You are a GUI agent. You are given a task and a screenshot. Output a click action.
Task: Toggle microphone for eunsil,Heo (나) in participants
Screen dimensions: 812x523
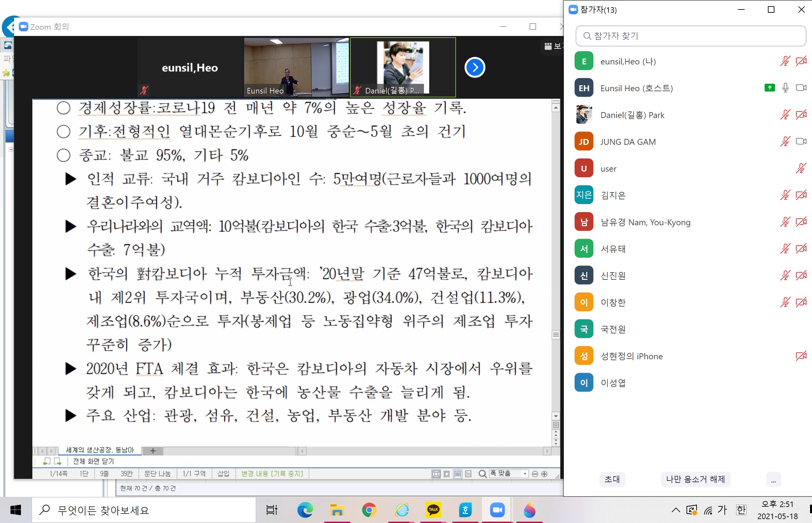coord(785,61)
